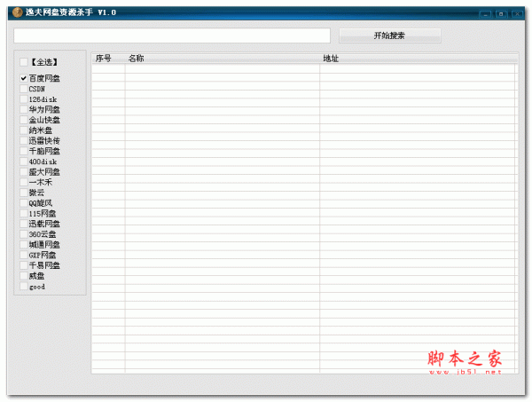This screenshot has height=402, width=532.
Task: Enable the 微云 checkbox
Action: click(x=23, y=193)
